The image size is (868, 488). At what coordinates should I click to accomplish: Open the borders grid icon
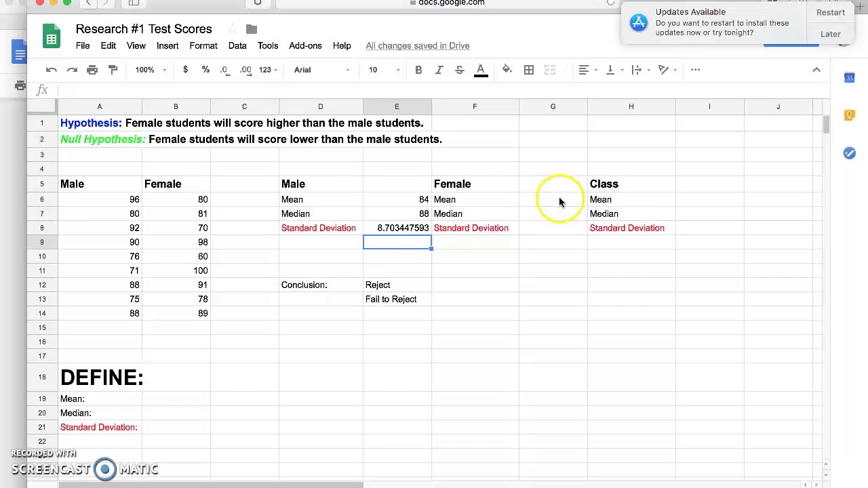[529, 70]
